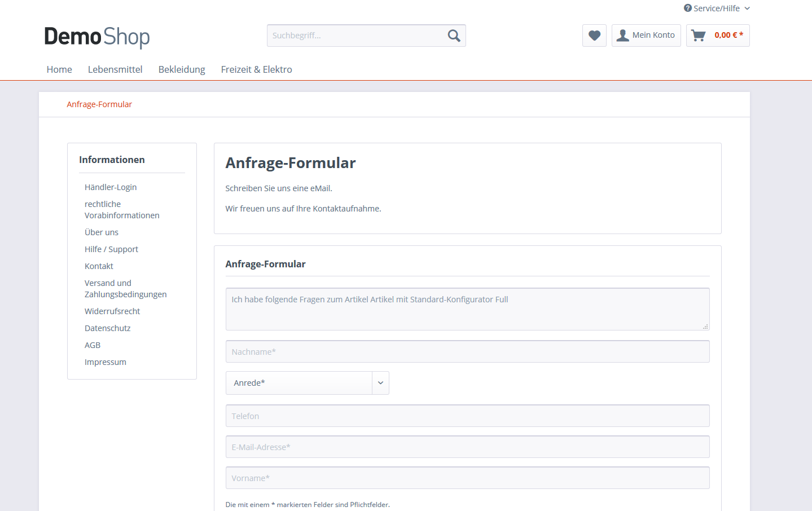Image resolution: width=812 pixels, height=511 pixels.
Task: Click the Anrede dropdown arrow
Action: coord(380,383)
